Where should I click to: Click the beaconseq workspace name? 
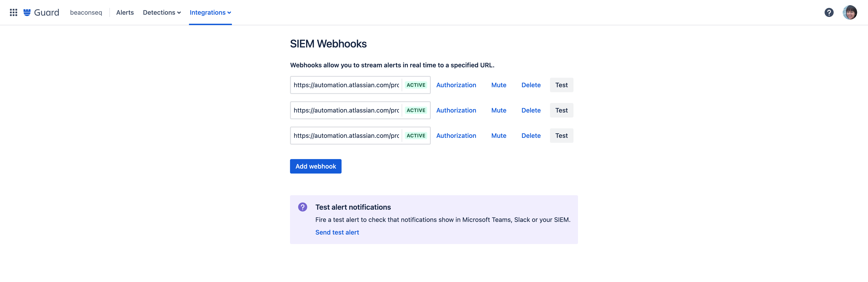(x=86, y=12)
